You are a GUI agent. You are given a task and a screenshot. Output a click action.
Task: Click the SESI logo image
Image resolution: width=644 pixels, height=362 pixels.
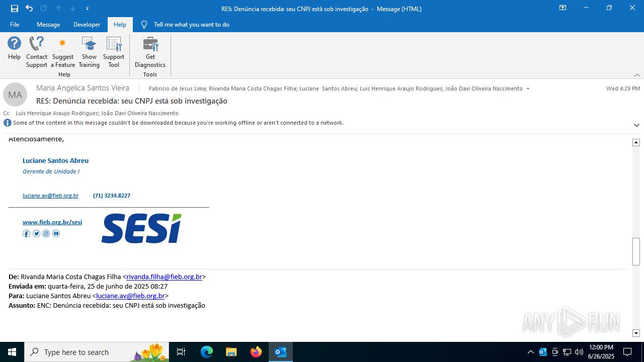coord(141,229)
